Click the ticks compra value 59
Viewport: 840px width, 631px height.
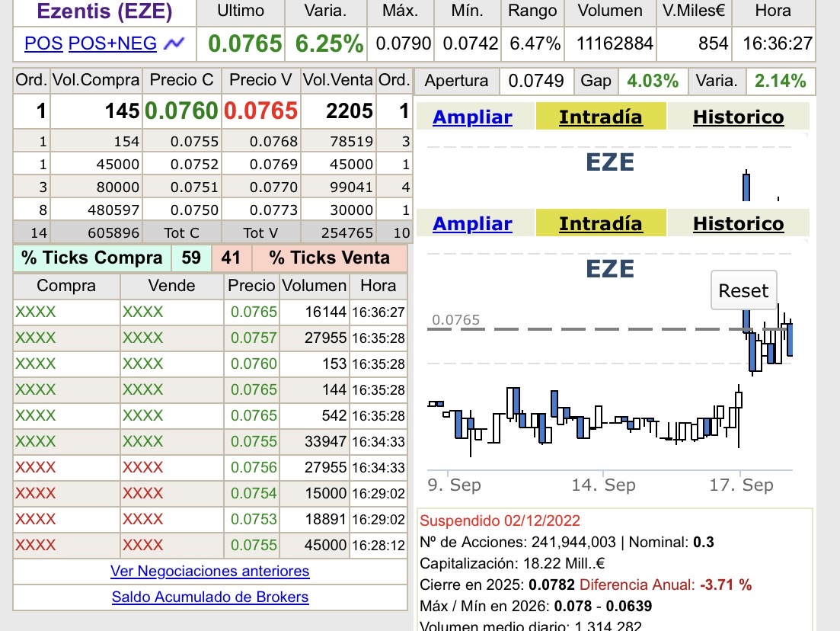click(x=191, y=258)
